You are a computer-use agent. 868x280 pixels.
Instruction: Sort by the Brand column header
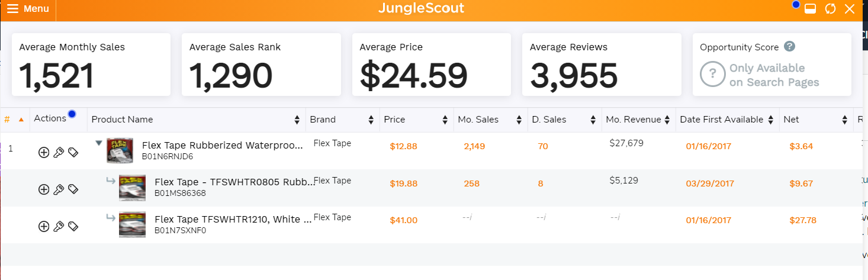coord(323,120)
